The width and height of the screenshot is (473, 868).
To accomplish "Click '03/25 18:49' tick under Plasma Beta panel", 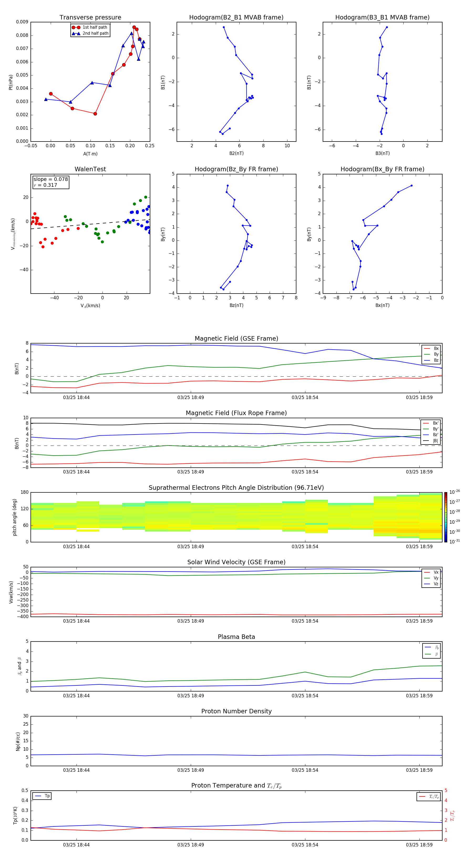I will point(191,695).
